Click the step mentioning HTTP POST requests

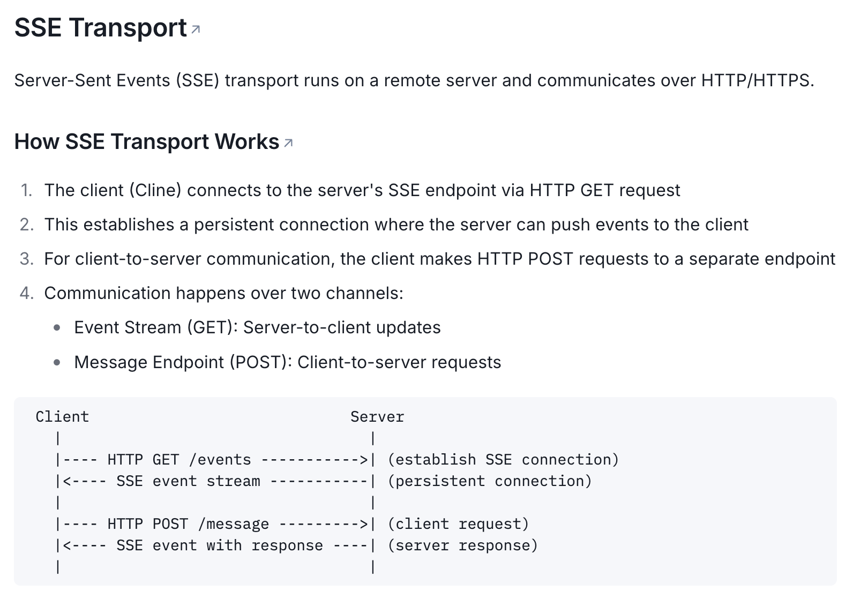tap(439, 259)
